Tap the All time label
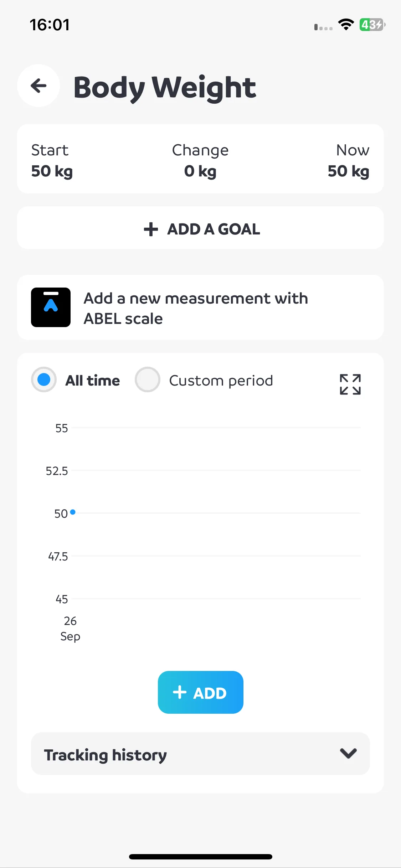 [93, 381]
